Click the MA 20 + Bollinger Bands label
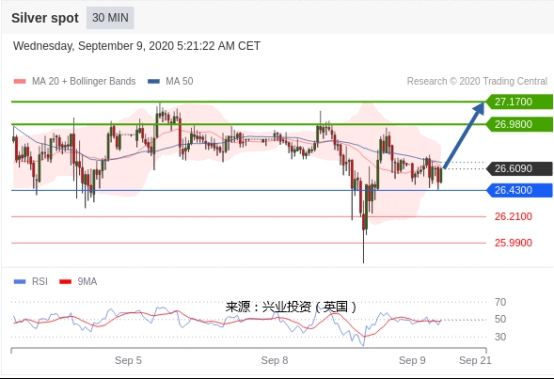 click(84, 81)
